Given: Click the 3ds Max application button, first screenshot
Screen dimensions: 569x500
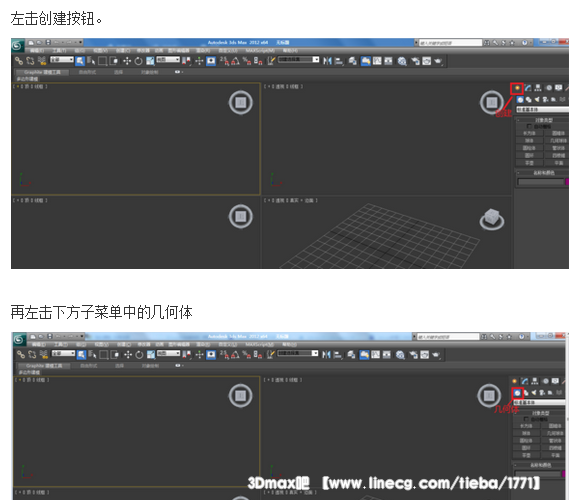Looking at the screenshot, I should (x=17, y=46).
